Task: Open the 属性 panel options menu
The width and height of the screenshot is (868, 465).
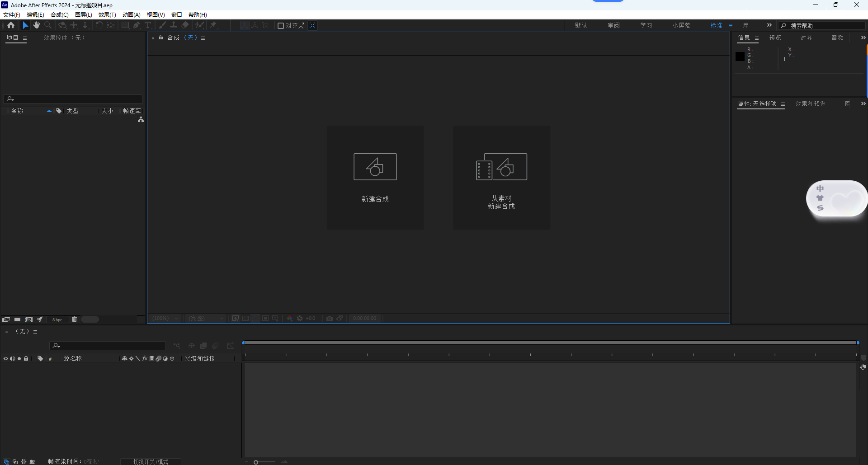Action: click(x=783, y=104)
